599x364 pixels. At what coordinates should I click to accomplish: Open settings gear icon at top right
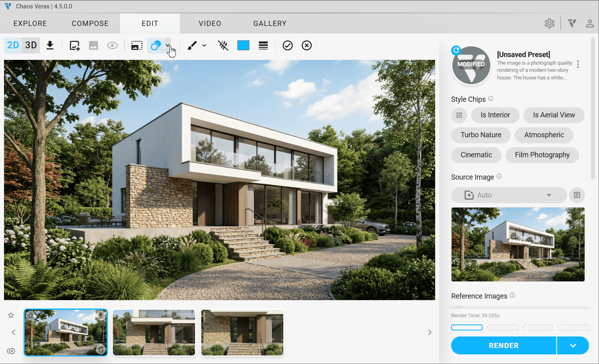click(x=549, y=24)
